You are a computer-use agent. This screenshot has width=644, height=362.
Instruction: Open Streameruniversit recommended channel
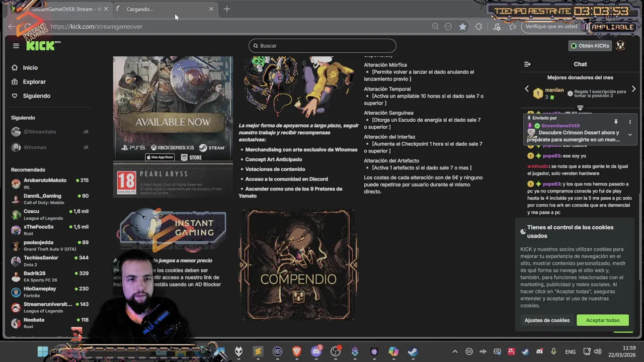pos(50,307)
